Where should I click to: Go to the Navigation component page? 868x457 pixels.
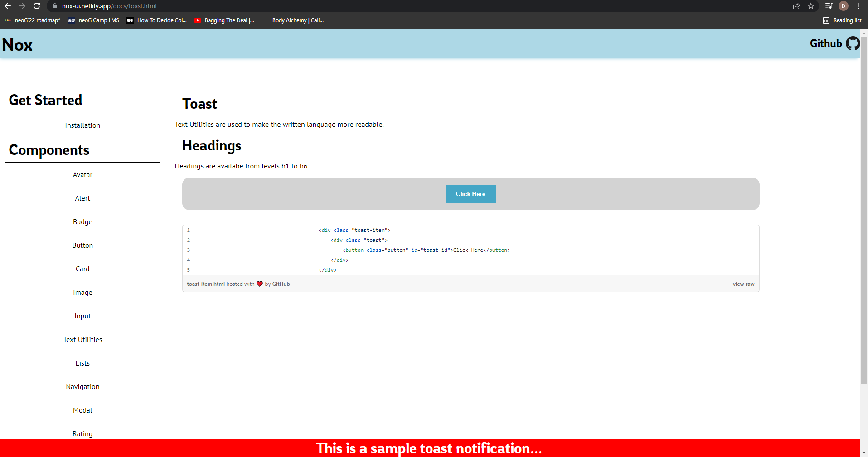(x=82, y=387)
